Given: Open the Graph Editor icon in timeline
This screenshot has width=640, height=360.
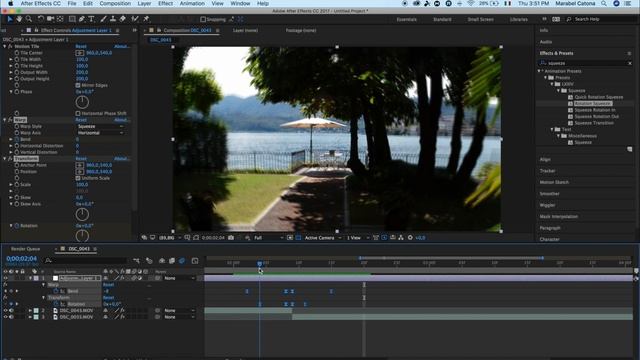Looking at the screenshot, I should pos(195,260).
